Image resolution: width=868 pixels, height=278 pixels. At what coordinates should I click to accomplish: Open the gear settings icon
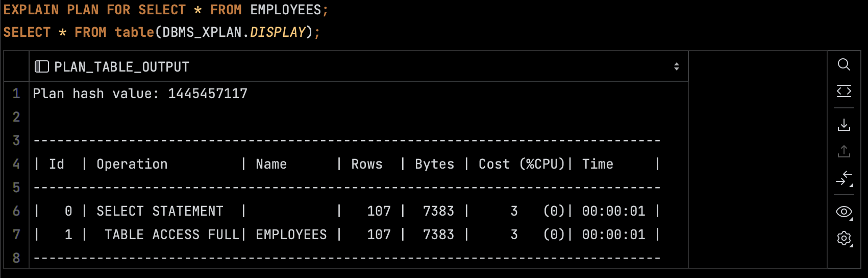844,238
